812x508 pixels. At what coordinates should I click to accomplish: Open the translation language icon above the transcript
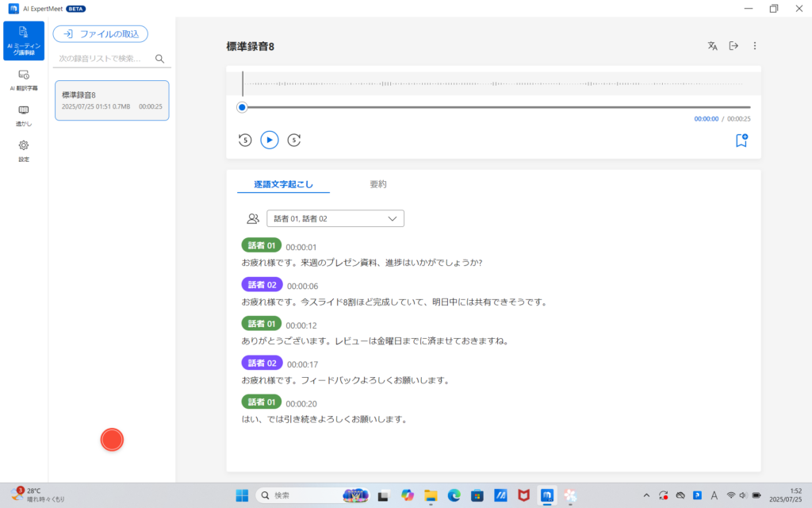(x=712, y=45)
